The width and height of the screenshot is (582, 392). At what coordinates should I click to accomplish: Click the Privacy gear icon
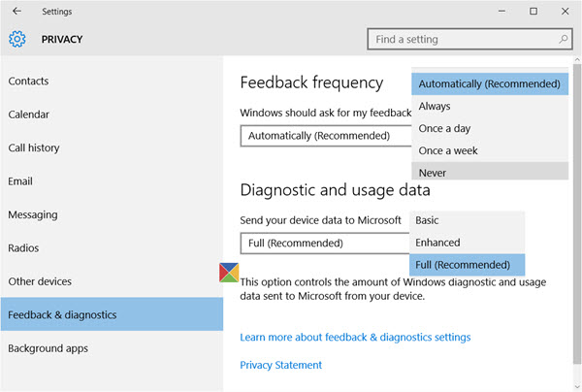17,39
